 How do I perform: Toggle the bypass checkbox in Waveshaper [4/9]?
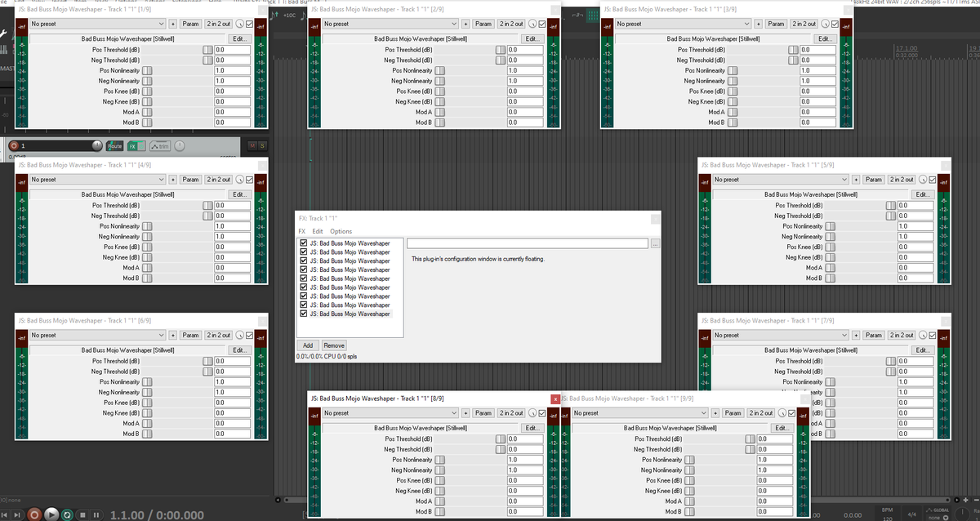249,179
